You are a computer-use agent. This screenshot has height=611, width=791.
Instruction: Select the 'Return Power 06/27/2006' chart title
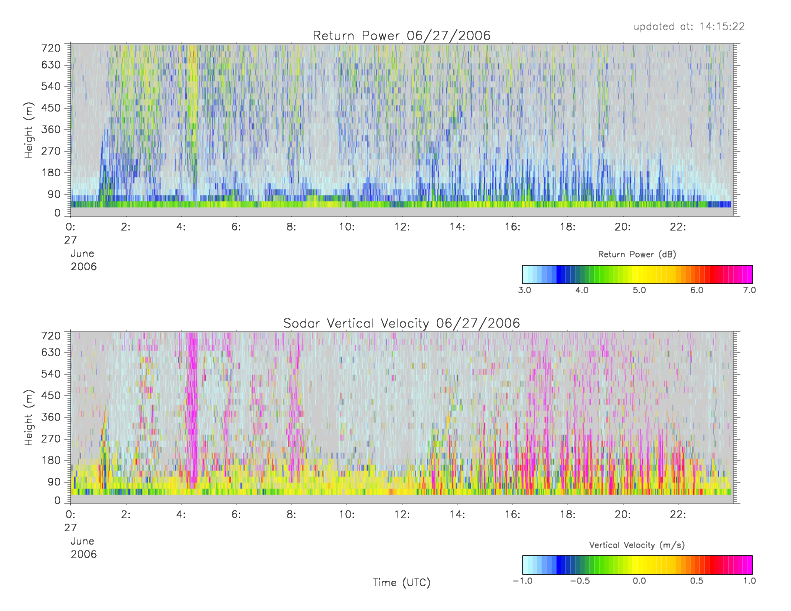coord(402,36)
